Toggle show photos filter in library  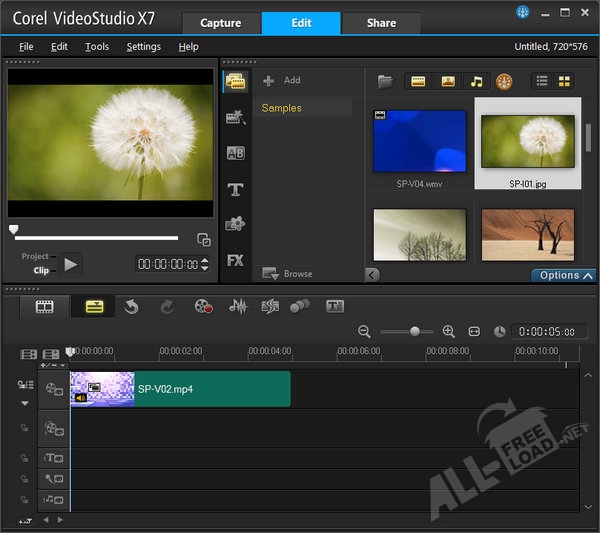click(447, 81)
